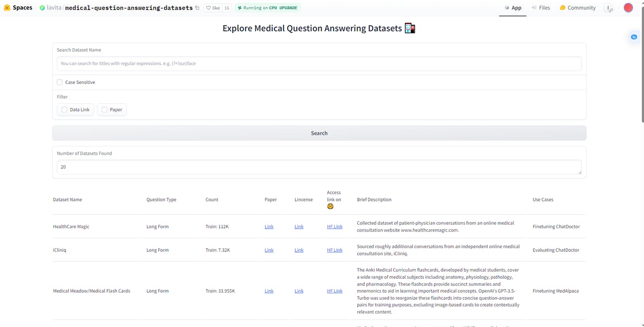Click the Question Type column header
The height and width of the screenshot is (327, 644).
tap(161, 199)
